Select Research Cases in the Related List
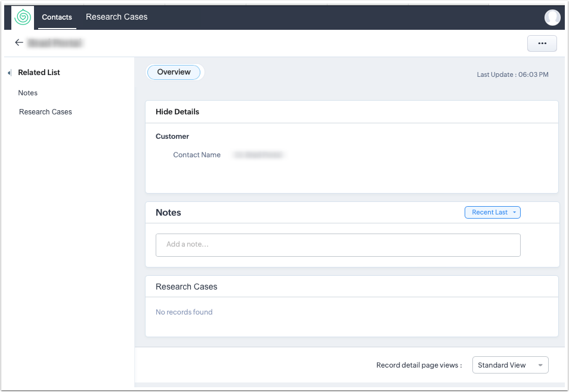This screenshot has height=392, width=569. point(45,112)
